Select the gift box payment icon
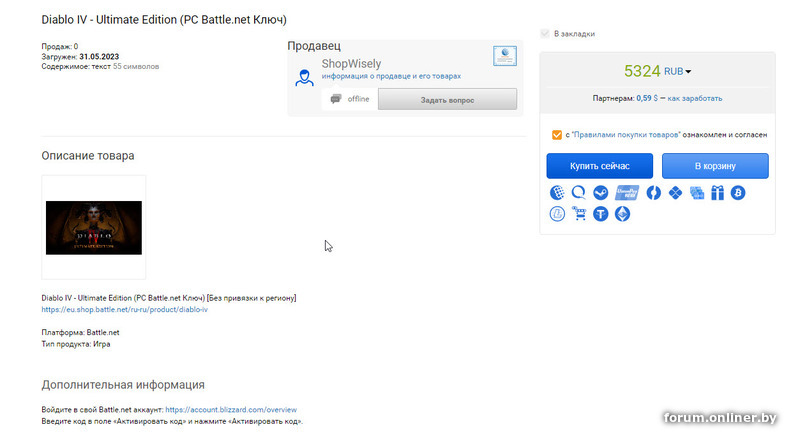800x441 pixels. (x=717, y=192)
